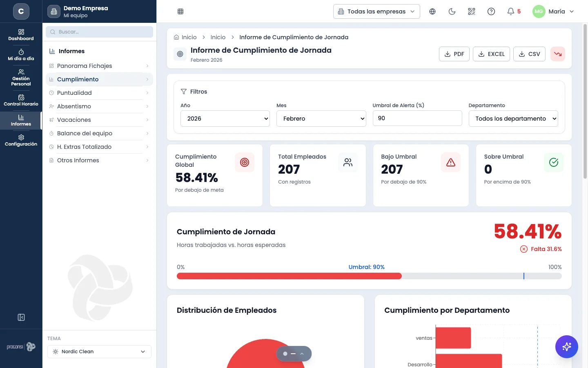588x368 pixels.
Task: Click Cumplimiento Global target icon
Action: click(x=245, y=162)
